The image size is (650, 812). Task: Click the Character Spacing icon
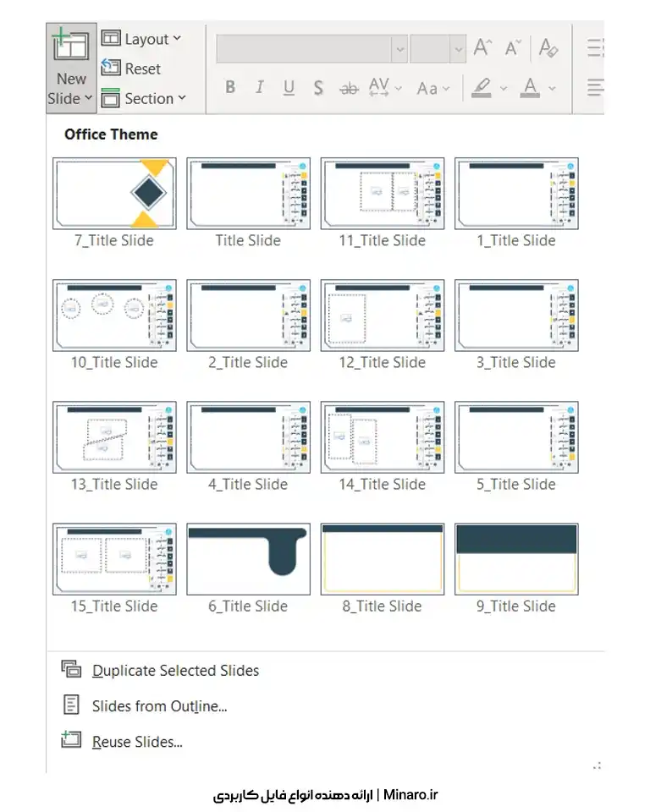[x=379, y=87]
